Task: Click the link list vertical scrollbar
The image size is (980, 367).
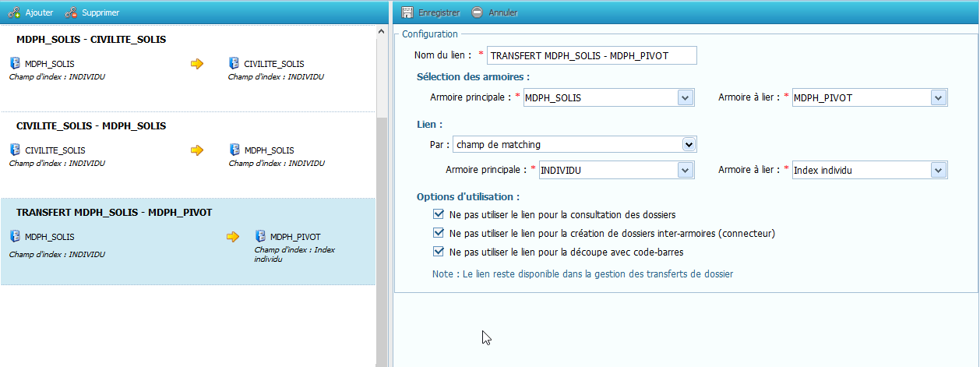Action: (381, 234)
